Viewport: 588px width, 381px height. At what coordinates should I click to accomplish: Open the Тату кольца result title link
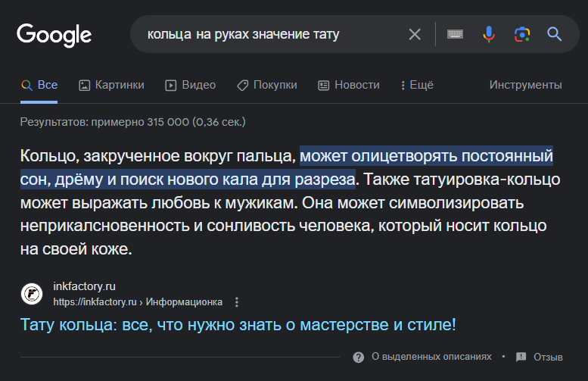[x=238, y=326]
